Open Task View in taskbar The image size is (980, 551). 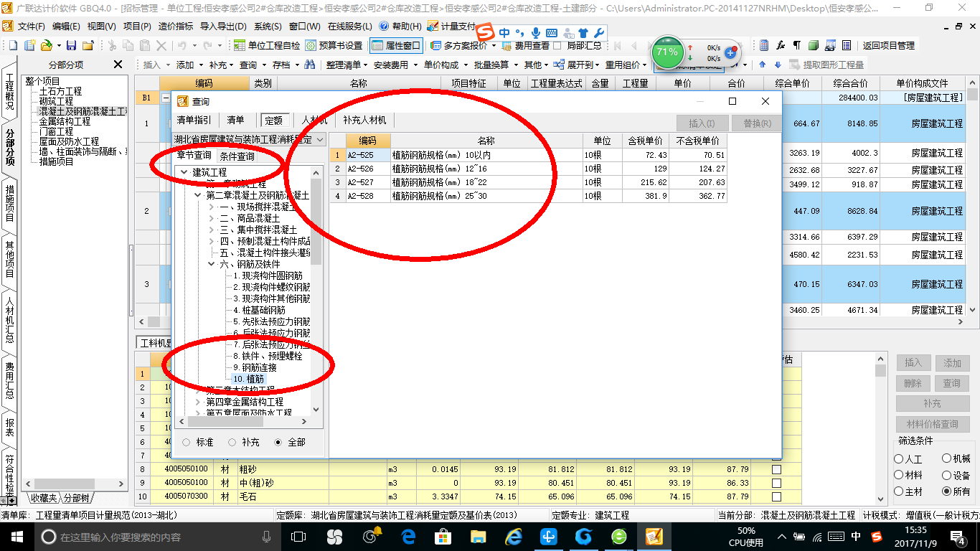click(298, 537)
